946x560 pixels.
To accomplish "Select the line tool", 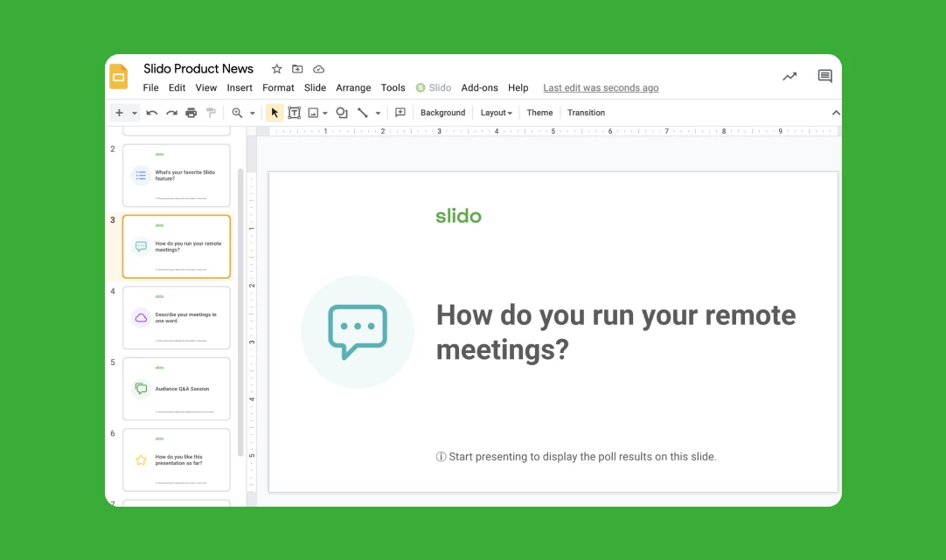I will (x=363, y=113).
